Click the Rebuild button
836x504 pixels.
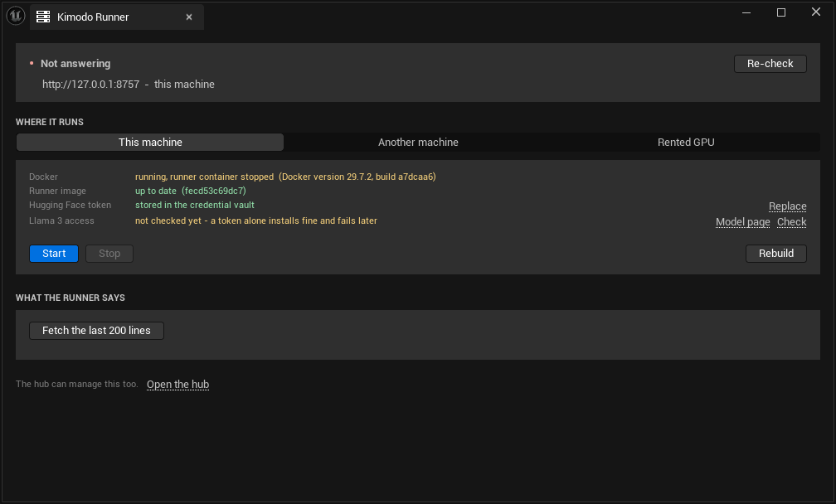point(775,254)
